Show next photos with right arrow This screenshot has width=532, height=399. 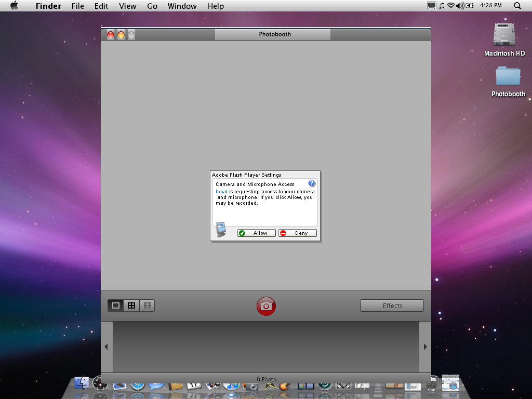[425, 347]
